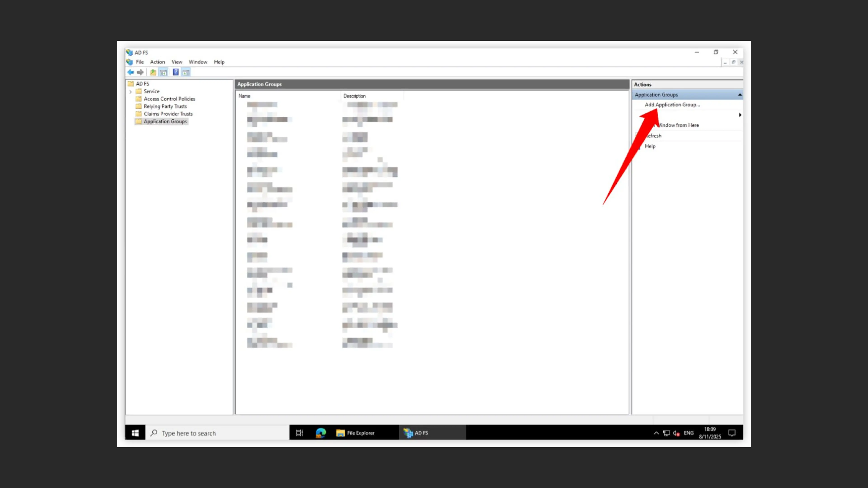The height and width of the screenshot is (488, 868).
Task: Toggle the console tree visibility toolbar icon
Action: [163, 72]
